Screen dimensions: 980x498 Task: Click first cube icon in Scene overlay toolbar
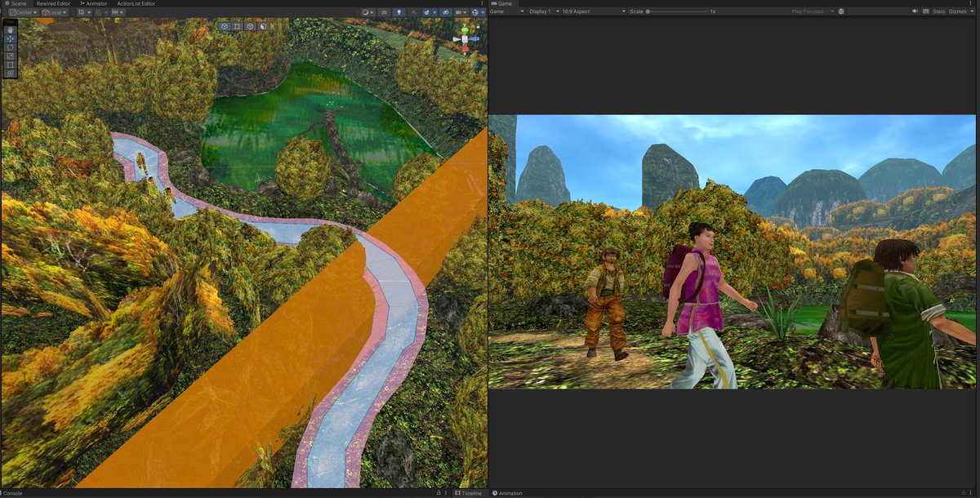point(225,26)
